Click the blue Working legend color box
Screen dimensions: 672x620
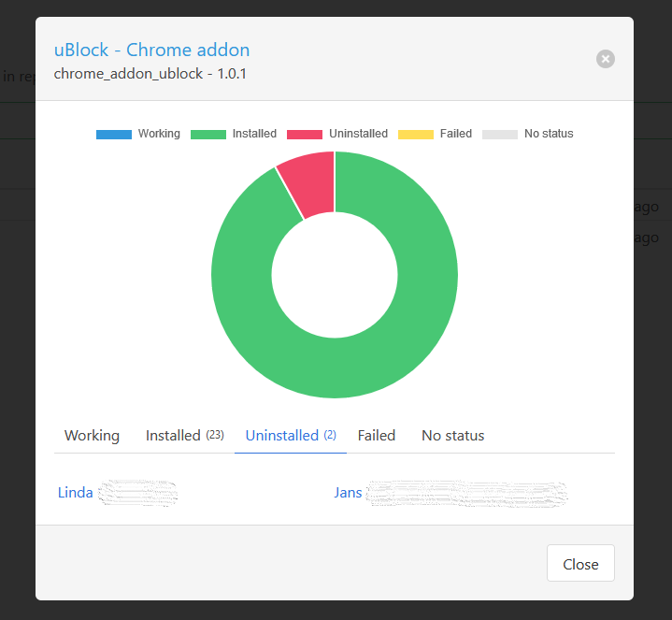[114, 135]
